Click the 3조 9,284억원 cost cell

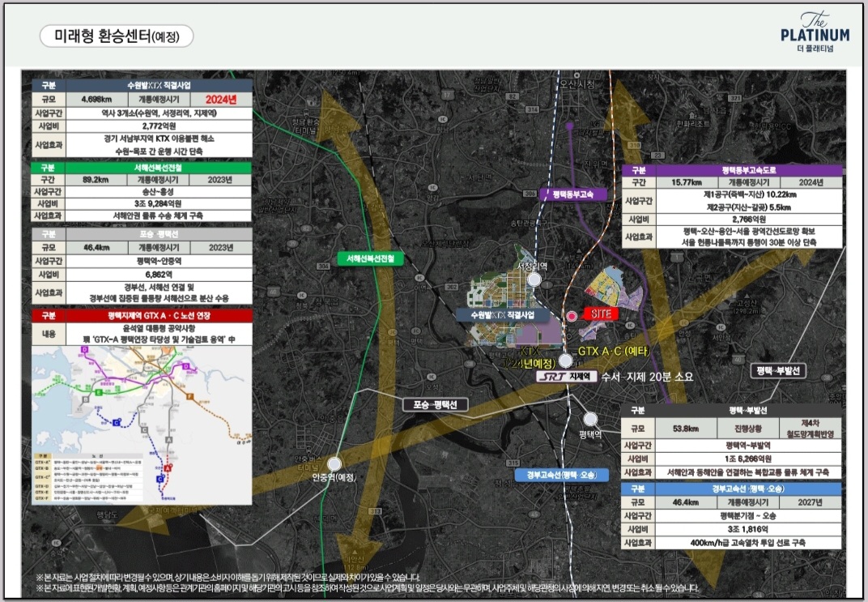pos(159,204)
